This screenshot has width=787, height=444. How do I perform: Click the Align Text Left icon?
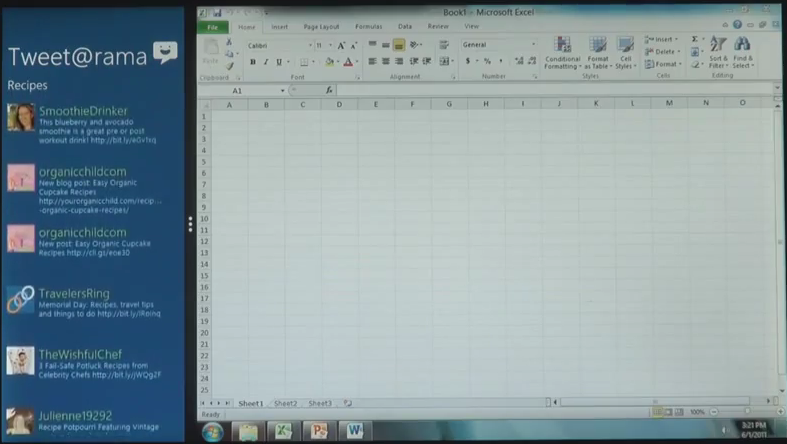pos(372,61)
